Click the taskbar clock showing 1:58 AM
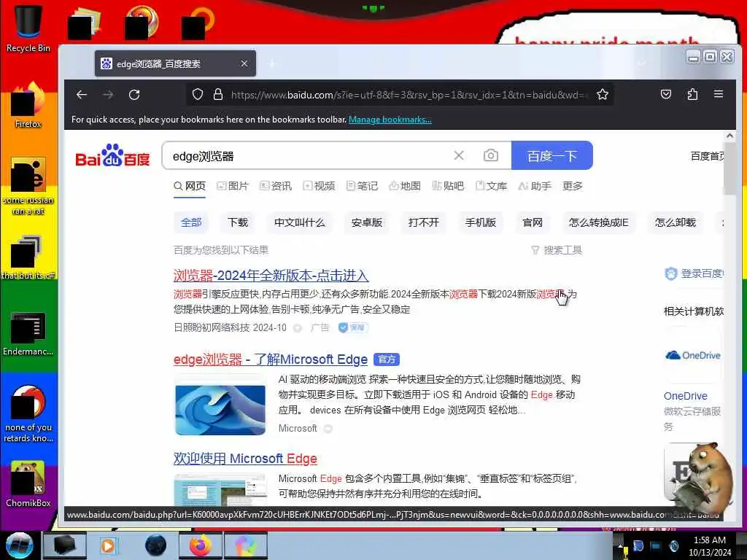The width and height of the screenshot is (747, 560). (710, 546)
